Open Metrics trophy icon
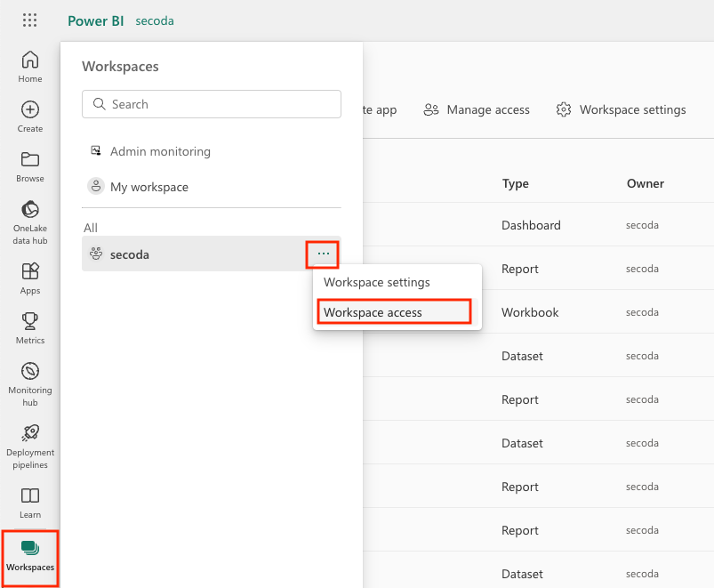The height and width of the screenshot is (588, 714). pyautogui.click(x=30, y=327)
